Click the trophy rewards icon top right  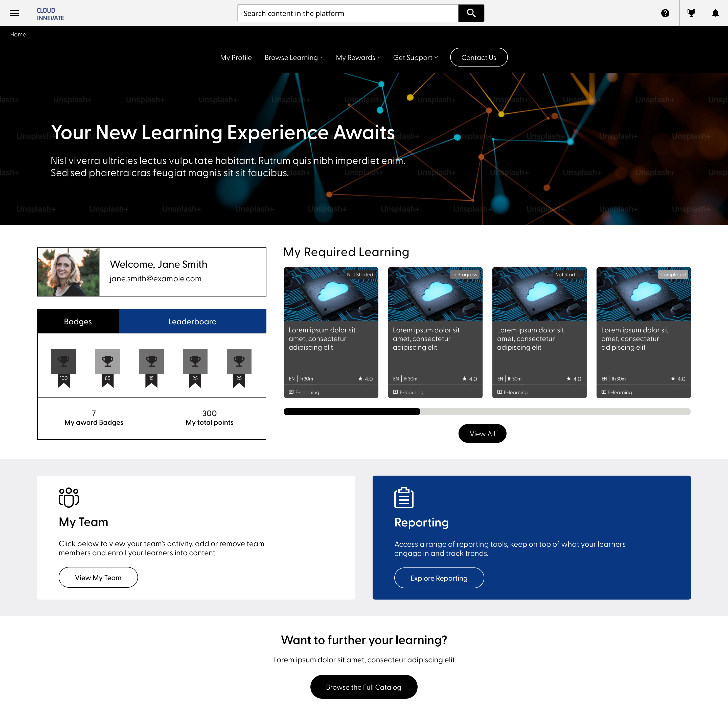tap(691, 13)
